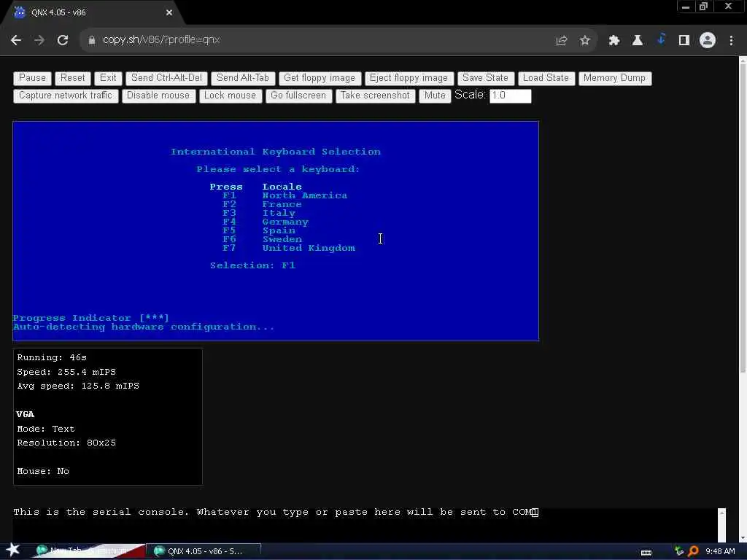Image resolution: width=747 pixels, height=560 pixels.
Task: Open the start menu star icon
Action: (x=12, y=551)
